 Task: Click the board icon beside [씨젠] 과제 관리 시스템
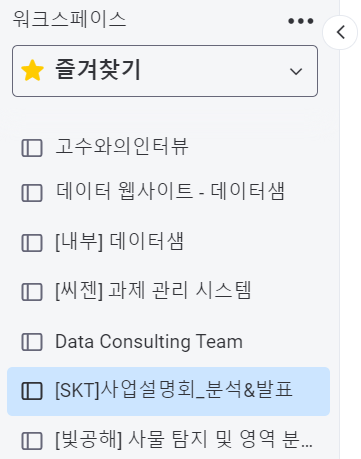click(x=32, y=292)
